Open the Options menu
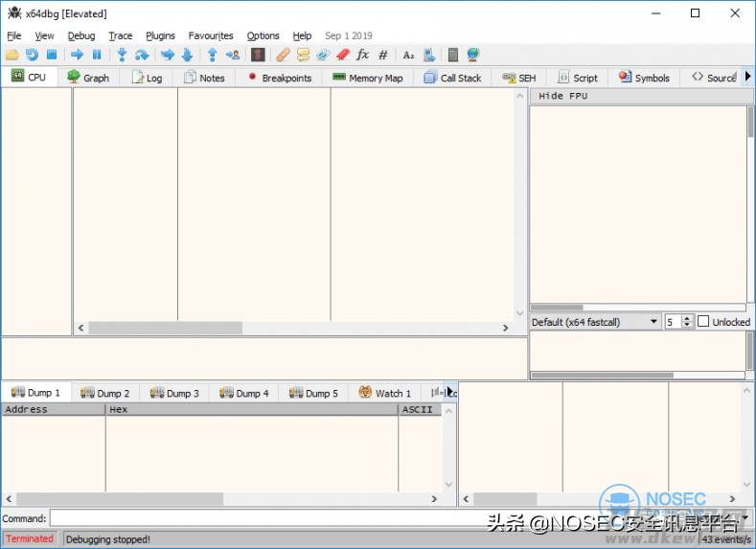Image resolution: width=756 pixels, height=549 pixels. (x=263, y=35)
